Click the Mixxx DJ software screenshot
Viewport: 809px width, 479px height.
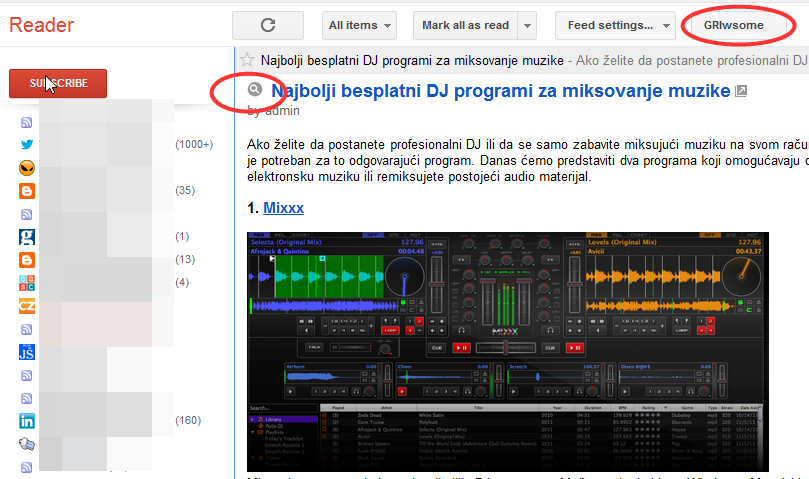pyautogui.click(x=508, y=352)
